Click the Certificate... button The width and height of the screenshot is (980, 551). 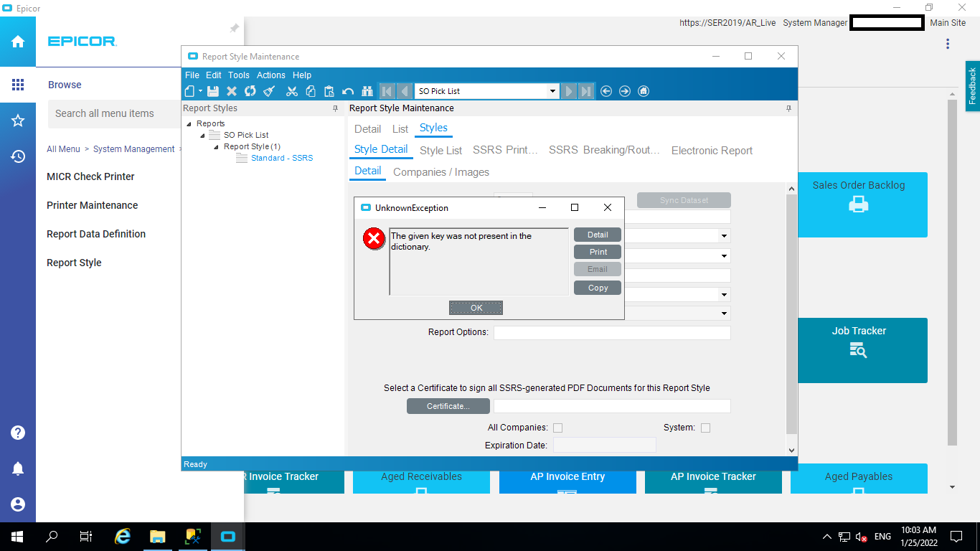[x=448, y=406]
